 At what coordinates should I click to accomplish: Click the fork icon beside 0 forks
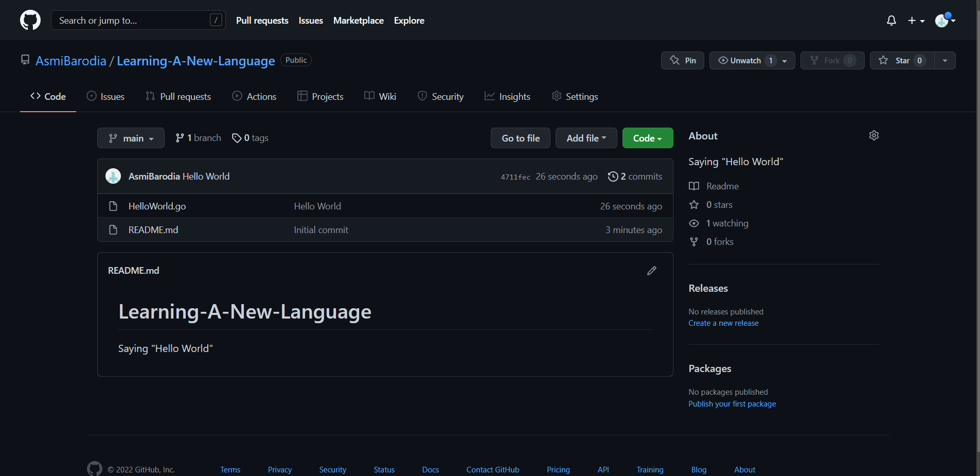[694, 242]
